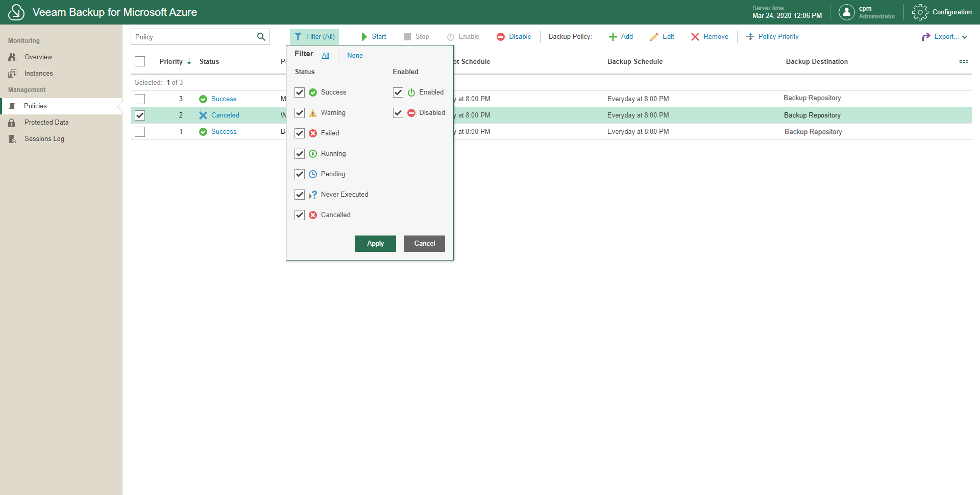980x495 pixels.
Task: Click the Instances sidebar icon
Action: 12,74
